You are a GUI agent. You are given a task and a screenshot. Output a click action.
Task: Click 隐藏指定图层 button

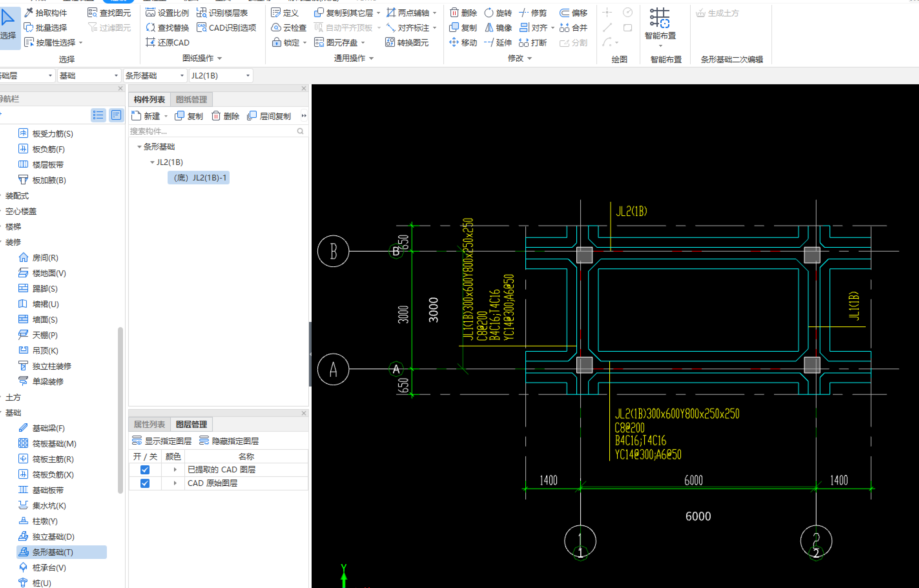point(229,441)
